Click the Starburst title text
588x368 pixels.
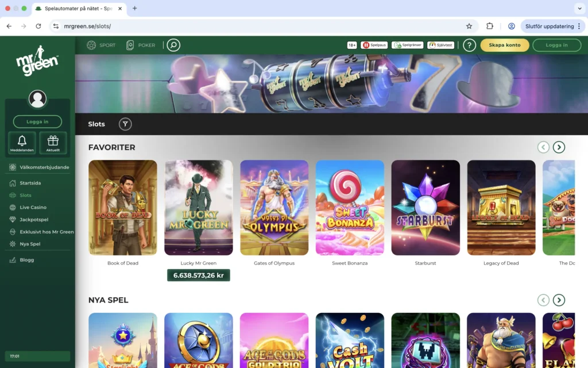click(x=425, y=263)
